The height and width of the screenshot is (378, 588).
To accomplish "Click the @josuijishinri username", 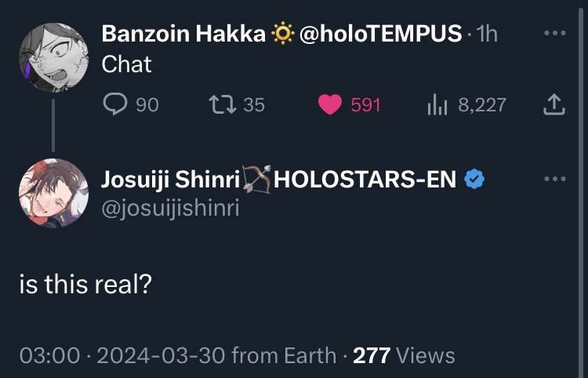I will [x=169, y=207].
